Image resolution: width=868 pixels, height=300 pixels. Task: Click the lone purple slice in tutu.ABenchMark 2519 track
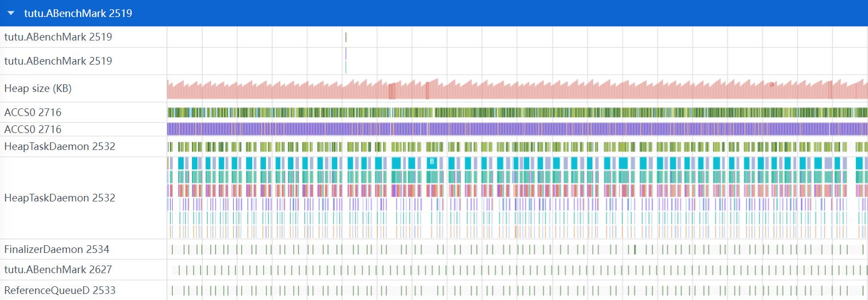(x=346, y=54)
